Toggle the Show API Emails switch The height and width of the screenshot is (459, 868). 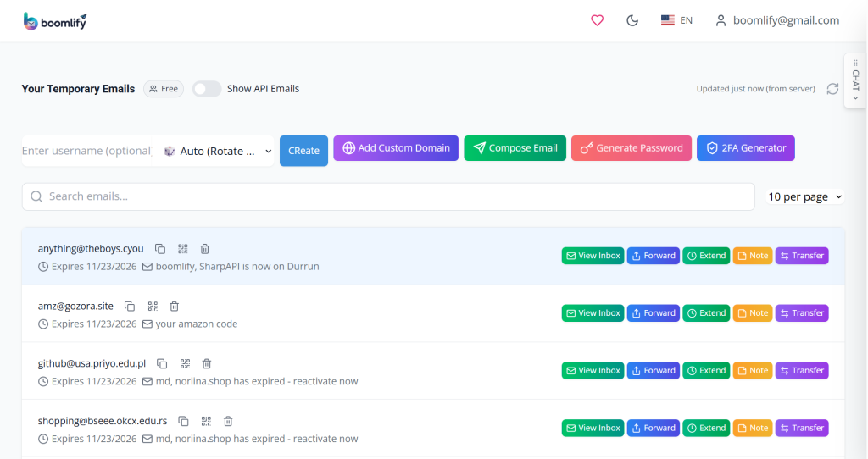[x=207, y=88]
